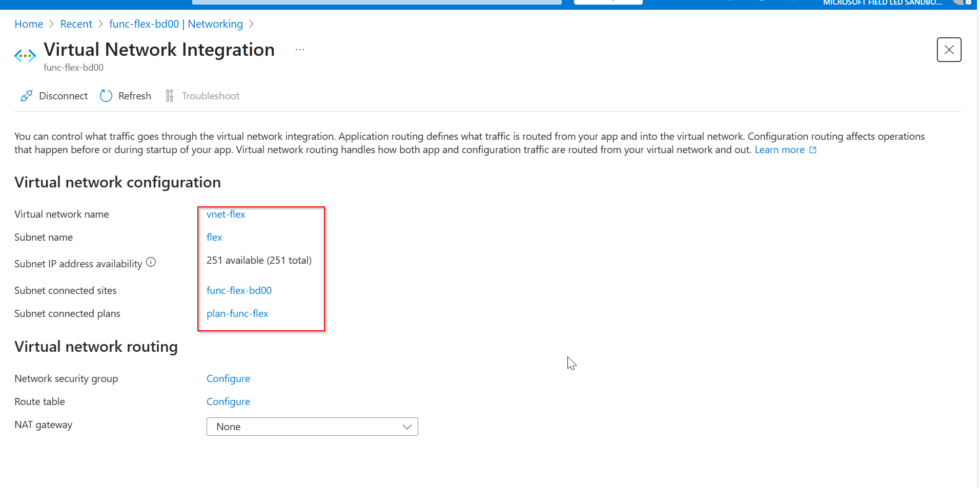The height and width of the screenshot is (488, 980).
Task: Open the plan-func-flex connected plan link
Action: point(237,313)
